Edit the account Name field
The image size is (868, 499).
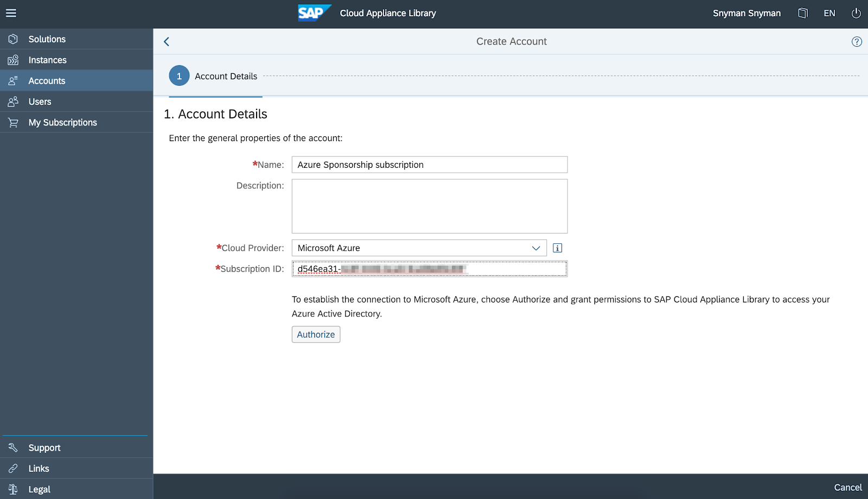click(430, 165)
